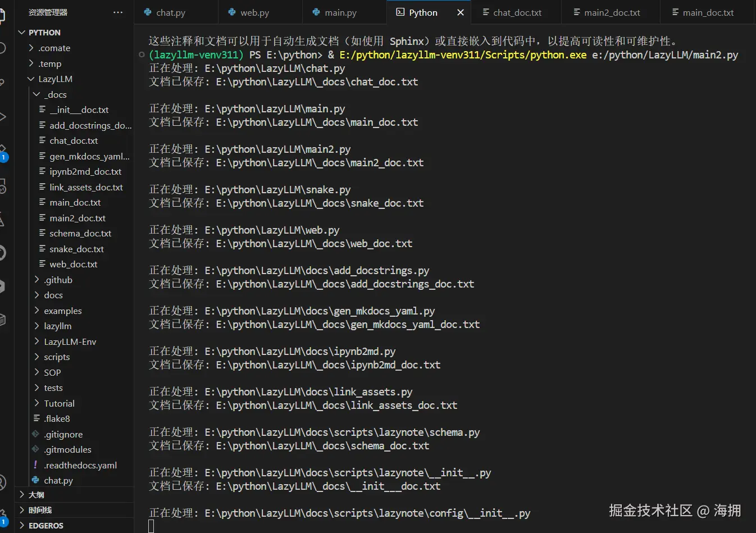Screen dimensions: 756x533
Task: Select the Explorer files icon in the activity bar
Action: [x=2, y=16]
